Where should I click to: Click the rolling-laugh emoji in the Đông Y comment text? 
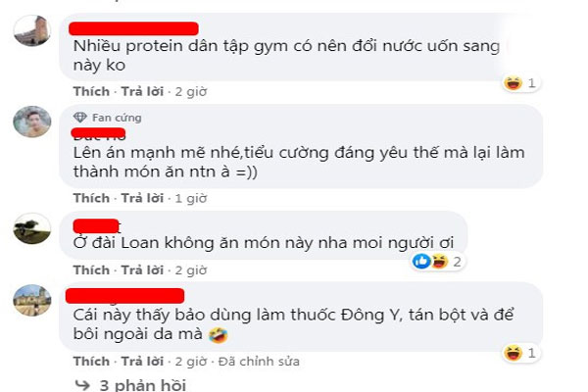(x=219, y=335)
